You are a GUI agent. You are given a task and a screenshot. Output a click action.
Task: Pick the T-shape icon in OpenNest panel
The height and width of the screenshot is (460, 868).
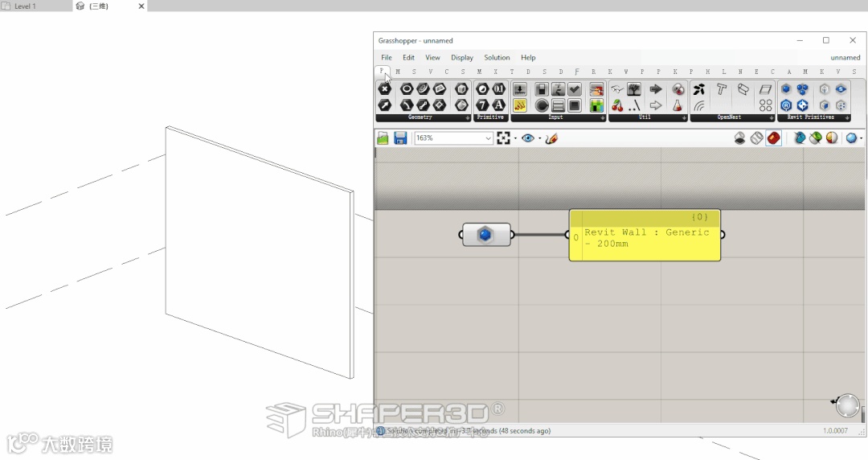721,88
